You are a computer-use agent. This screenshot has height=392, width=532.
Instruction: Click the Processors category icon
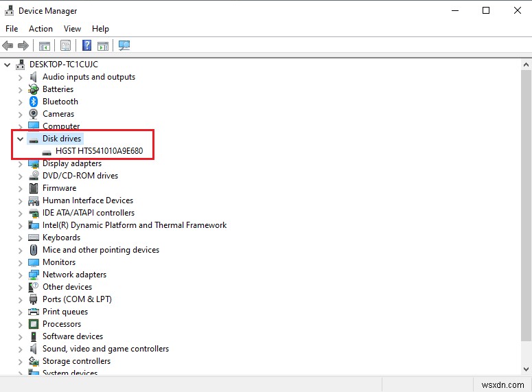[x=33, y=324]
